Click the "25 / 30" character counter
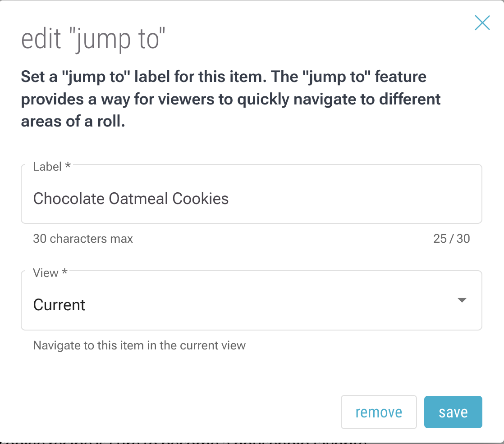The width and height of the screenshot is (504, 444). click(451, 239)
